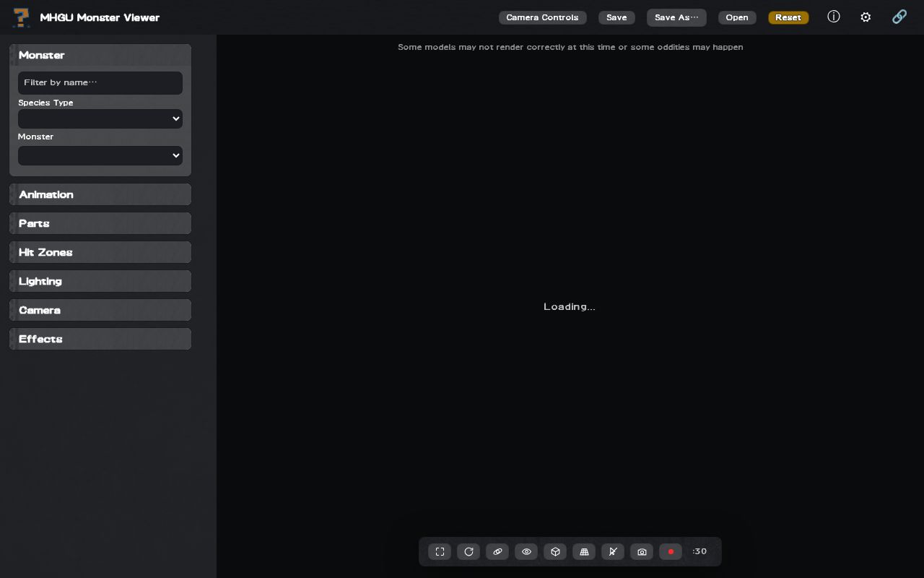The width and height of the screenshot is (924, 578).
Task: Expand the Lighting panel
Action: point(100,281)
